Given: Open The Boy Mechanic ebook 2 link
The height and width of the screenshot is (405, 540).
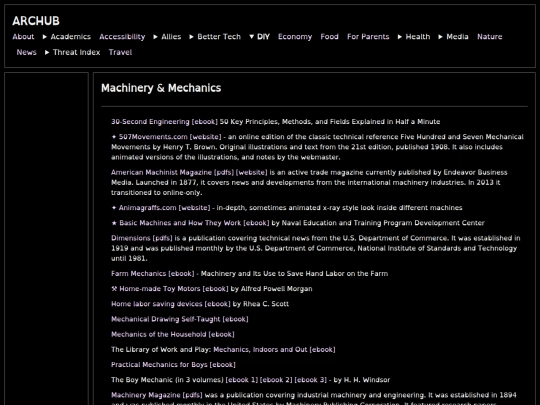Looking at the screenshot, I should click(276, 380).
